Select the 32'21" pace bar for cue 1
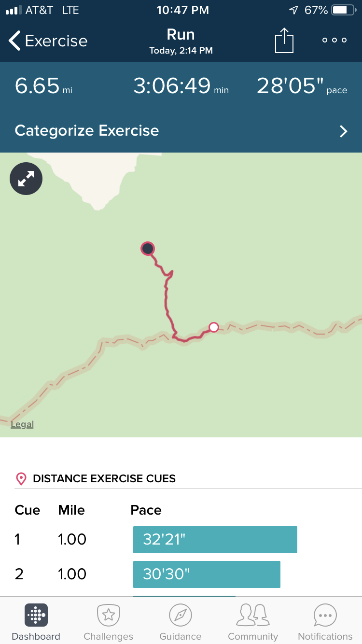The height and width of the screenshot is (644, 362). pos(215,539)
